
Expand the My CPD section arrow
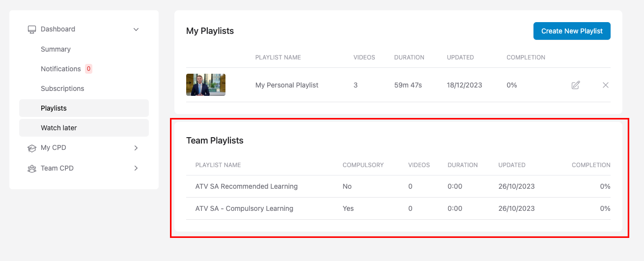pyautogui.click(x=136, y=148)
